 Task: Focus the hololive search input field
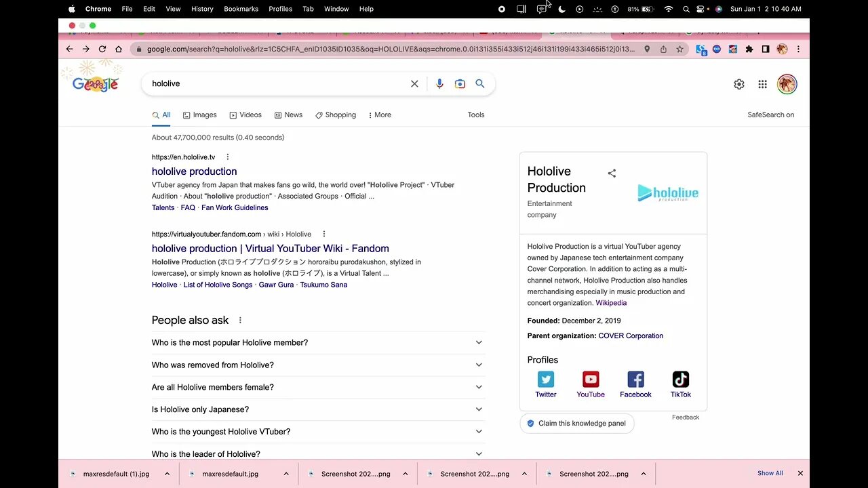[x=277, y=83]
